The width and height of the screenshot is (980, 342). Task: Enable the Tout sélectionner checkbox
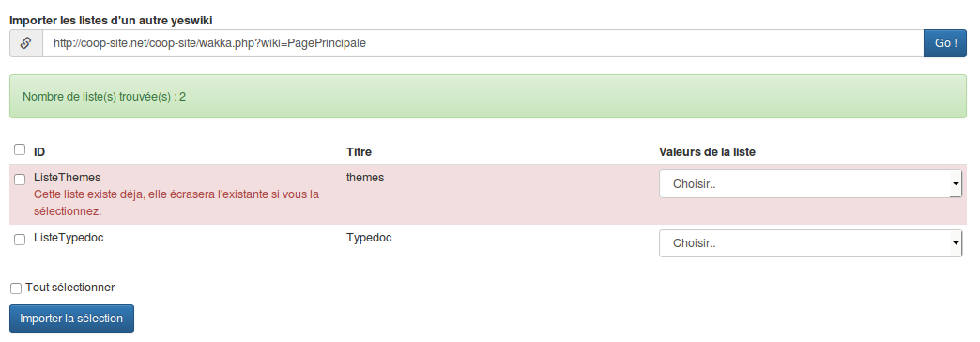(x=16, y=288)
